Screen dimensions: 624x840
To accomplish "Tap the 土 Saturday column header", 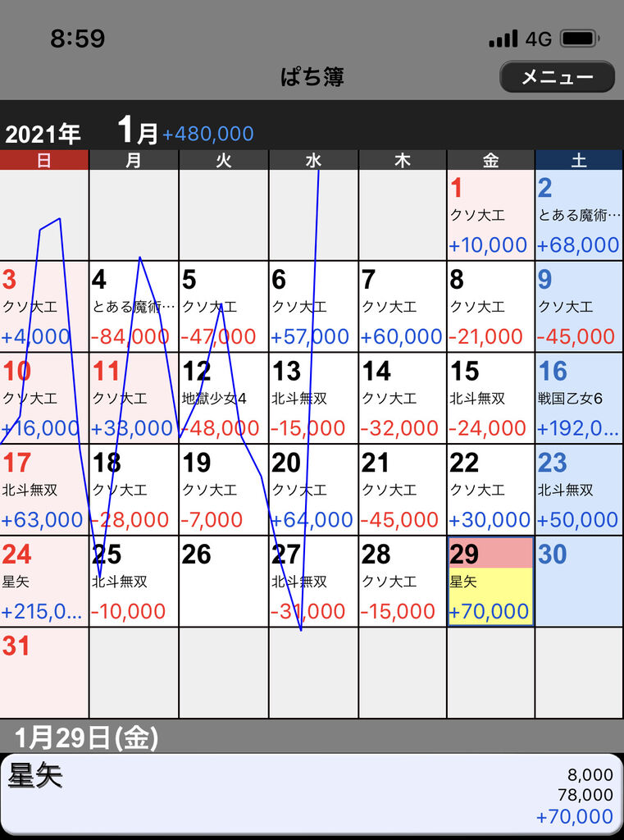I will pos(580,160).
